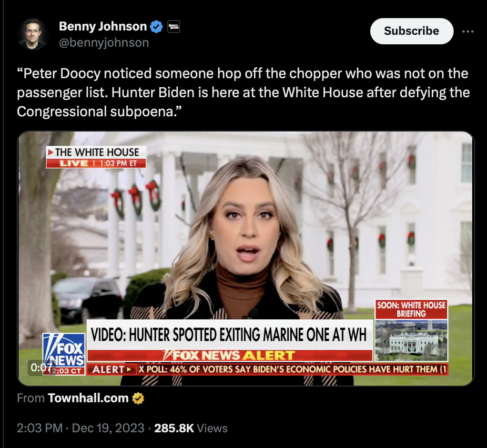The width and height of the screenshot is (487, 448).
Task: Open the 2:03 PM timestamp link
Action: 40,428
